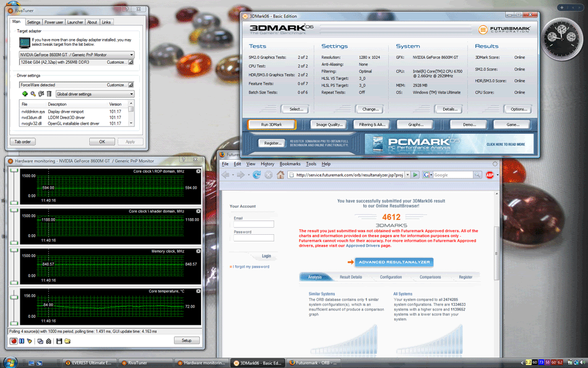This screenshot has height=368, width=588.
Task: Open the Result Details tab on the ORB page
Action: (350, 277)
